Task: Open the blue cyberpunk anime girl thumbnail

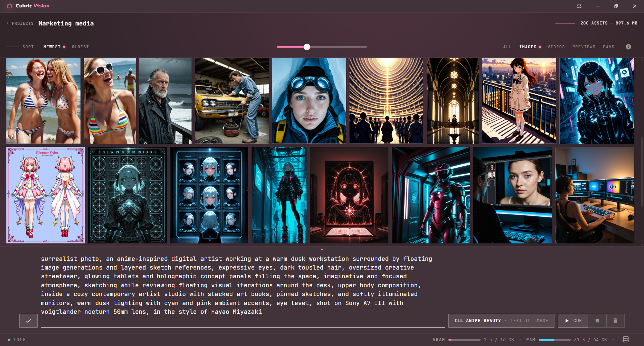Action: tap(597, 101)
